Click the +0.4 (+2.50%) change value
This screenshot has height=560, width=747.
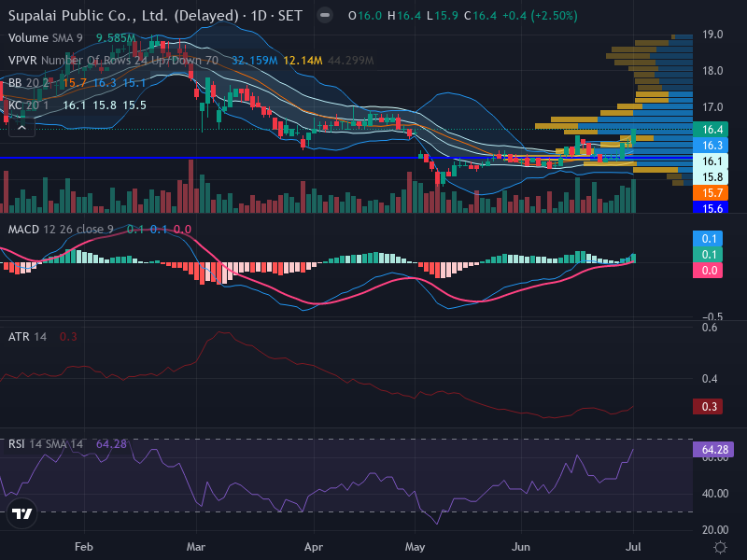point(540,16)
